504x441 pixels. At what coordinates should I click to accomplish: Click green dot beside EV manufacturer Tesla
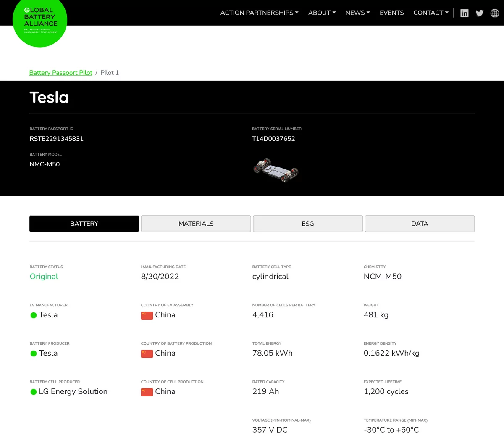[x=34, y=315]
